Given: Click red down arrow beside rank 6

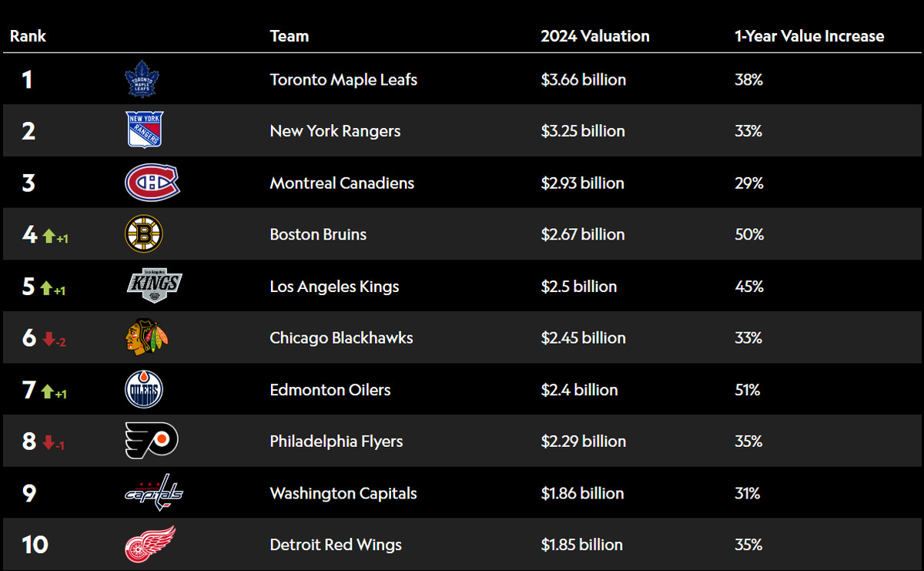Looking at the screenshot, I should pos(49,340).
